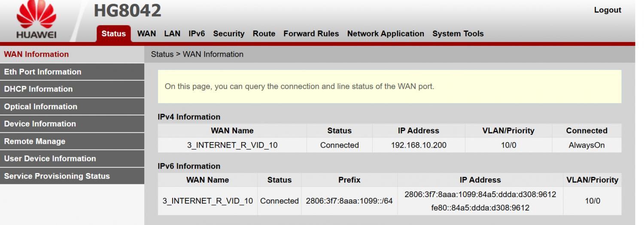Click the Huawei logo
644x225 pixels.
(x=36, y=20)
